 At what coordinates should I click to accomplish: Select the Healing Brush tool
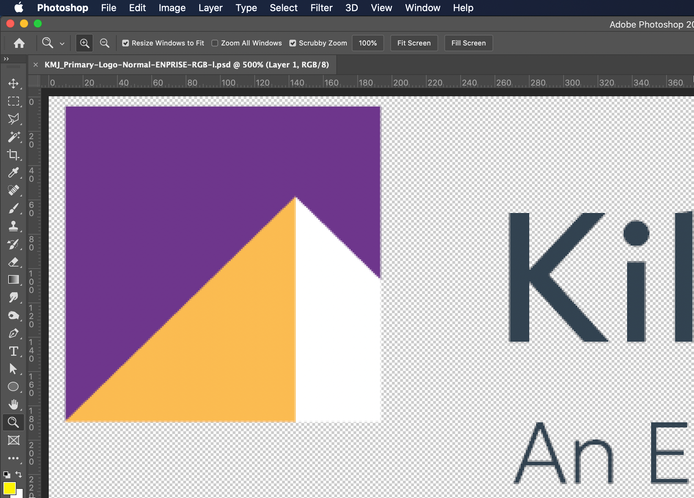coord(13,190)
